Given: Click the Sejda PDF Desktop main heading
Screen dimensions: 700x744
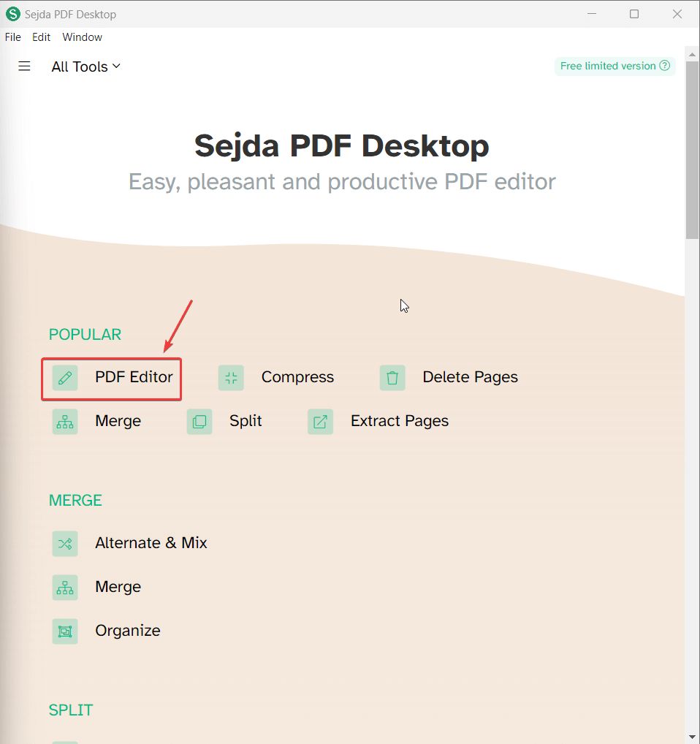Looking at the screenshot, I should pos(341,145).
